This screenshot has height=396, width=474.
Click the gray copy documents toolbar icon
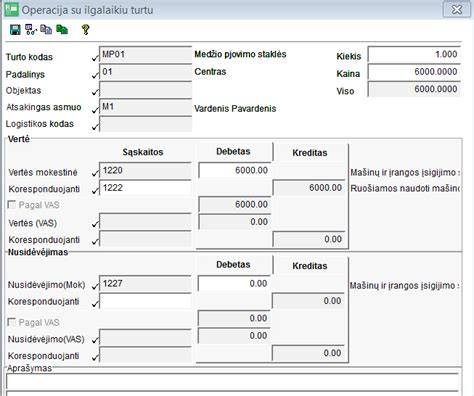click(46, 30)
